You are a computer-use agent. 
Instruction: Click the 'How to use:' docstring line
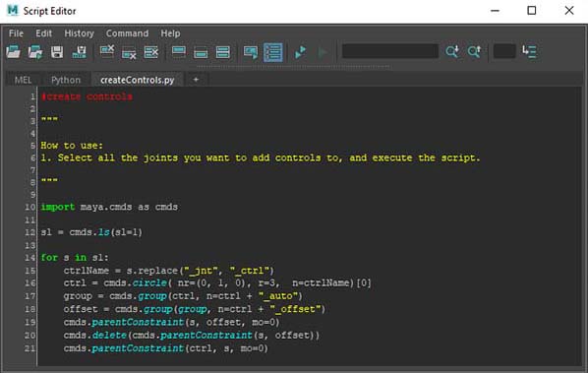tap(72, 146)
